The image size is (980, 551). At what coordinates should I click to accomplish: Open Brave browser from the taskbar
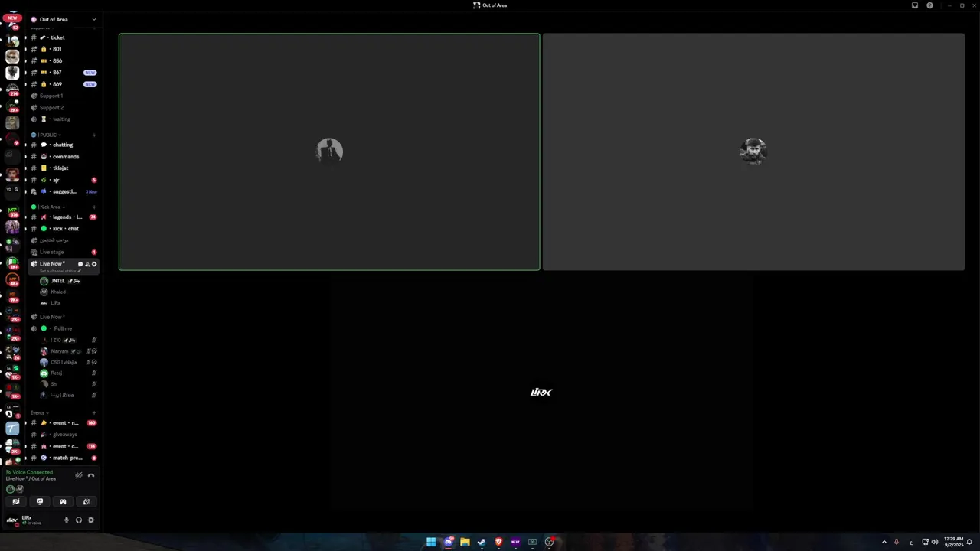point(498,542)
